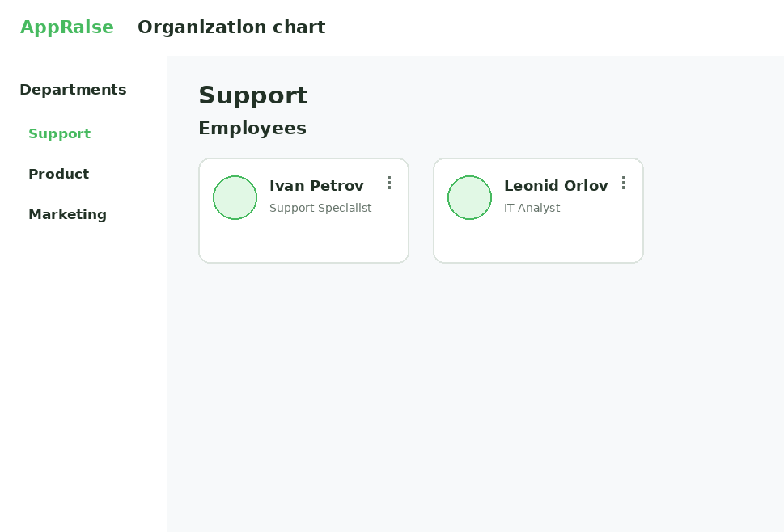
Task: Click the Departments sidebar heading
Action: tap(73, 90)
